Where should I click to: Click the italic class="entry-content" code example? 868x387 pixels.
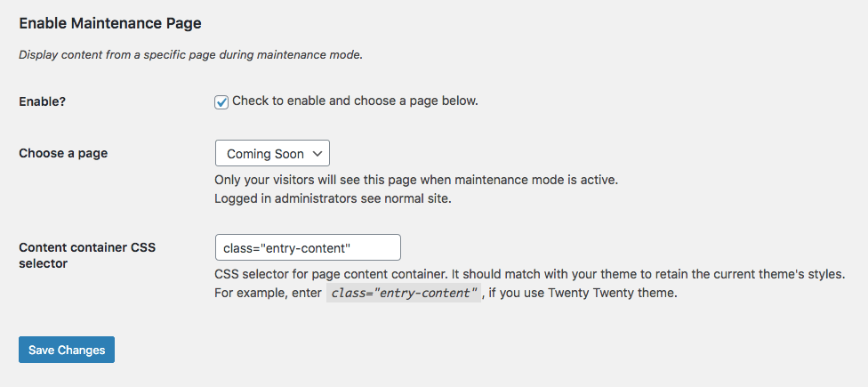click(404, 293)
